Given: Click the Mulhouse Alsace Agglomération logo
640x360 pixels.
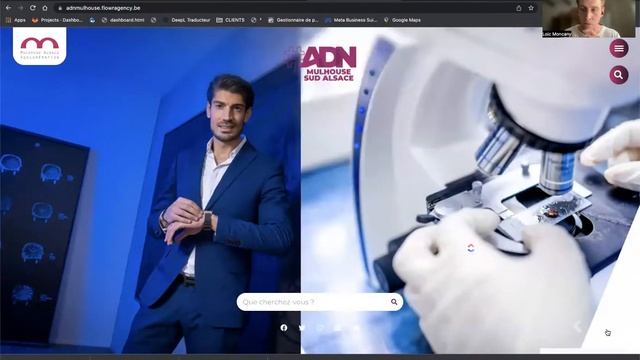Looking at the screenshot, I should (40, 47).
